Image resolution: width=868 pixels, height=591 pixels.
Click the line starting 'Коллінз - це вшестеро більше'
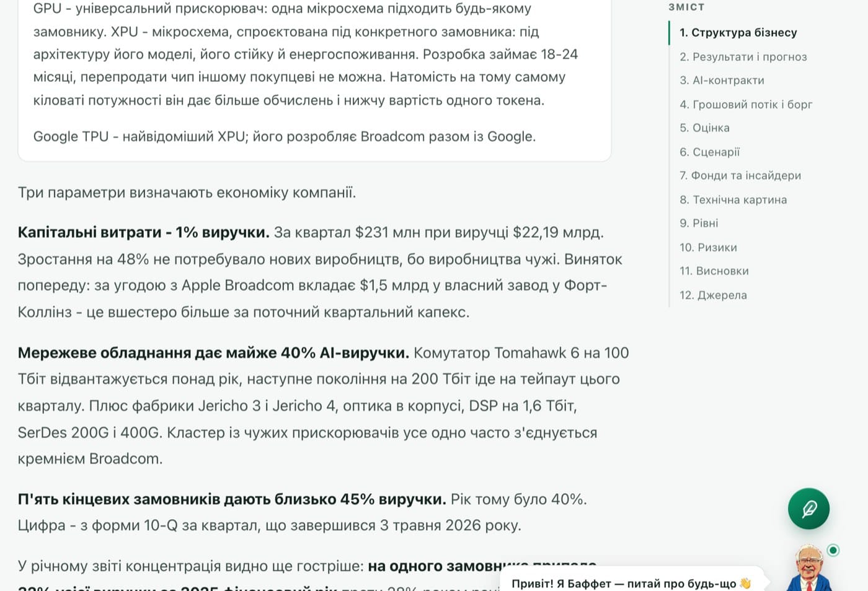244,312
